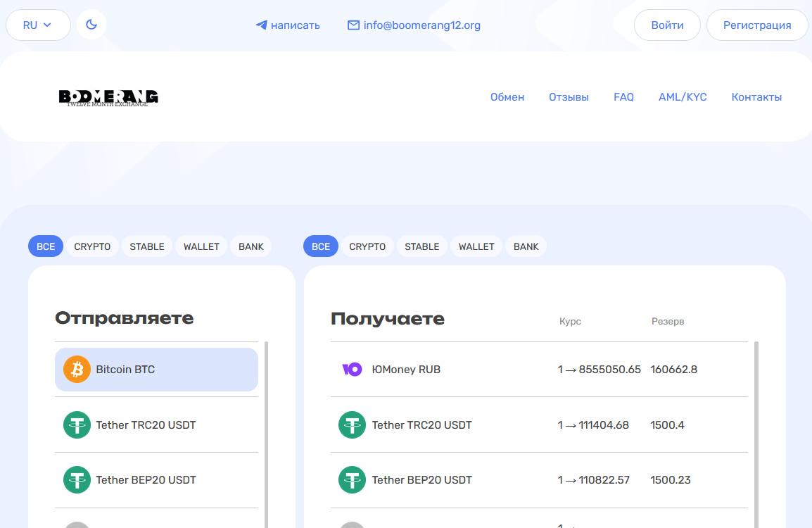Click the email envelope icon
Image resolution: width=812 pixels, height=528 pixels.
pos(353,25)
